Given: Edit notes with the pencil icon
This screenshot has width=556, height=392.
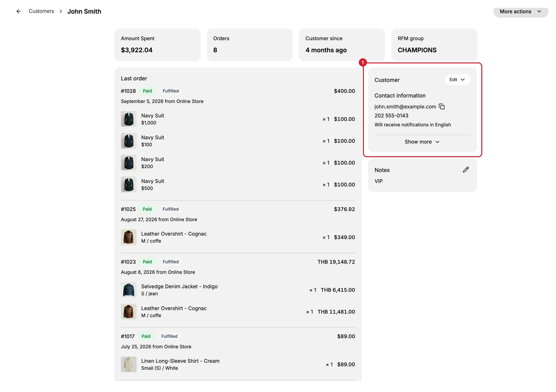Looking at the screenshot, I should [x=466, y=170].
